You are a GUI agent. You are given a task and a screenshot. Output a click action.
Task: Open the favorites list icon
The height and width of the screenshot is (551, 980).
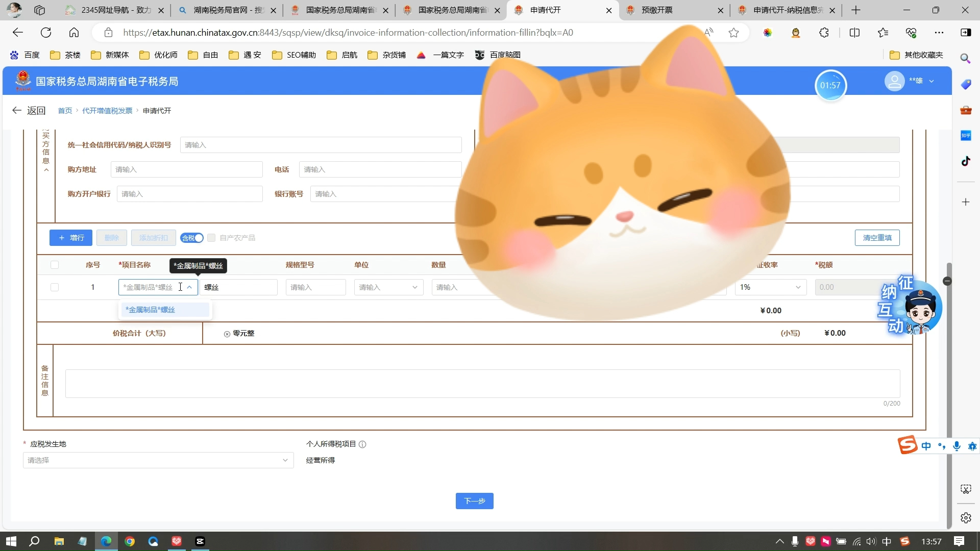(x=883, y=33)
